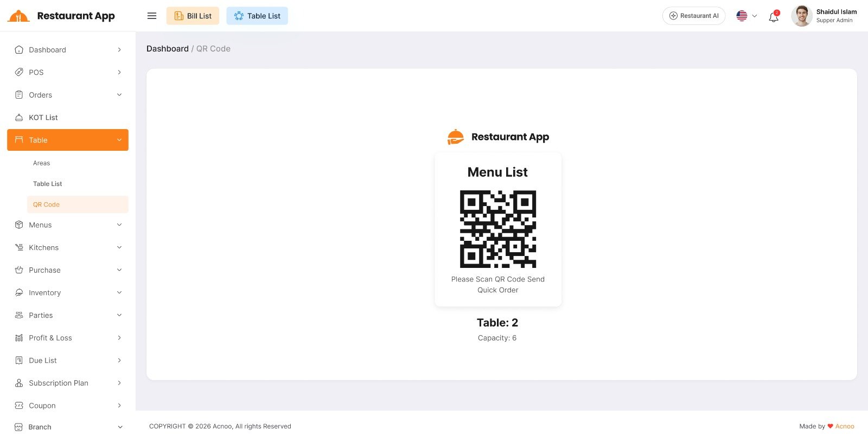Click the Parties people icon

coord(19,315)
